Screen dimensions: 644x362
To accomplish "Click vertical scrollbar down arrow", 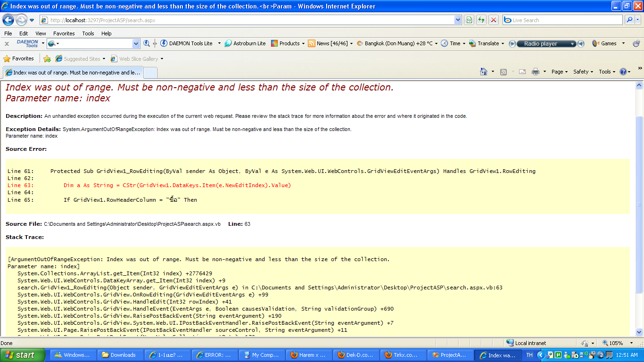I will click(639, 332).
